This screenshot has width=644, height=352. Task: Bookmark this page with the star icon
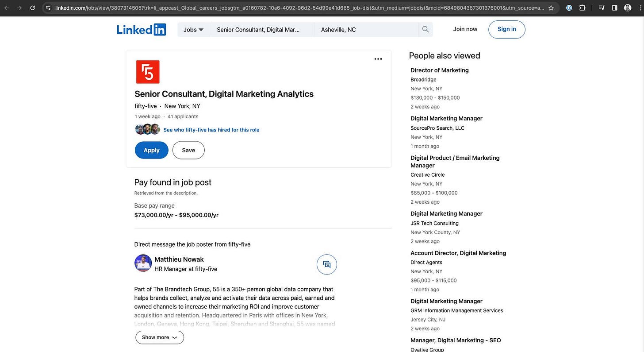pos(551,8)
